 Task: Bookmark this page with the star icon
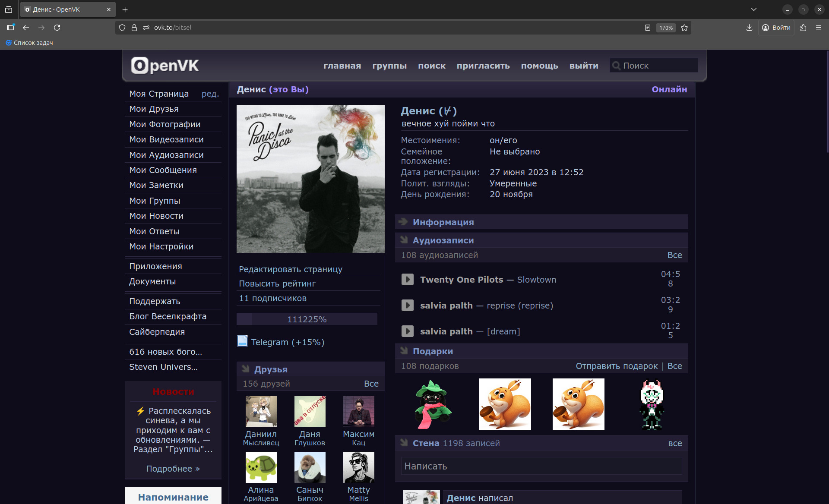point(684,28)
